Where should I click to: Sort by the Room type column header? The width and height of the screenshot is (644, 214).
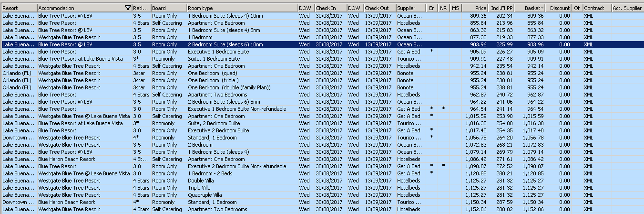pyautogui.click(x=242, y=8)
